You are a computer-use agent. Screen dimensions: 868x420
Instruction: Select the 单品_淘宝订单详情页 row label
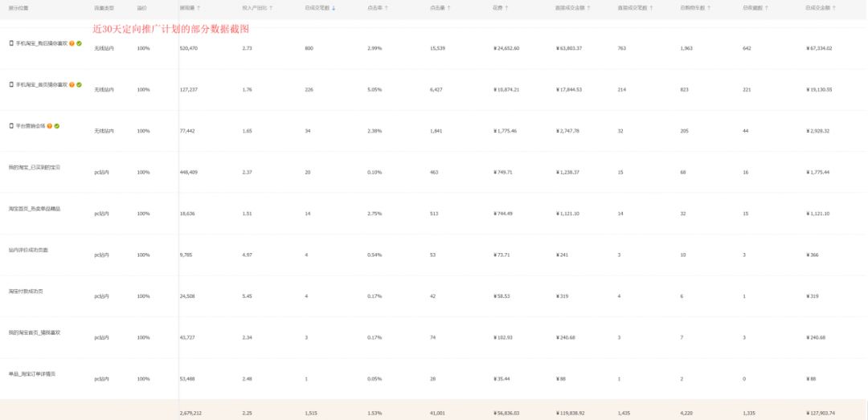pos(31,374)
